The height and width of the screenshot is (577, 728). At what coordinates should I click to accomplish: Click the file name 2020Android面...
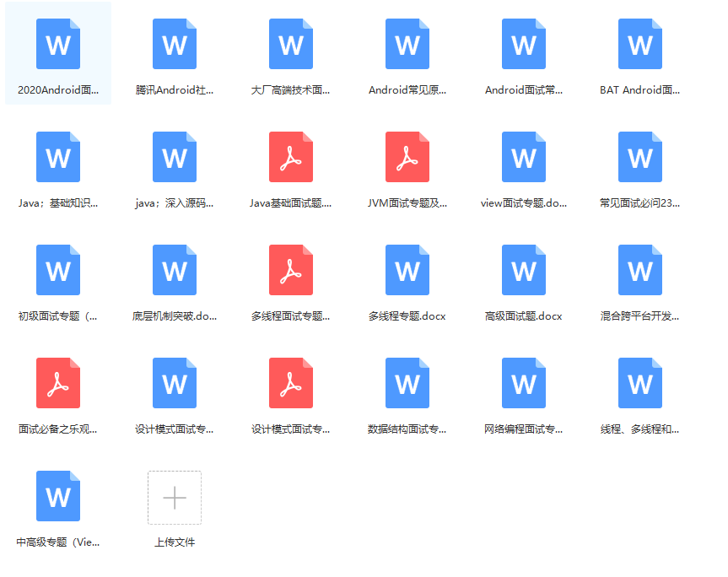58,90
